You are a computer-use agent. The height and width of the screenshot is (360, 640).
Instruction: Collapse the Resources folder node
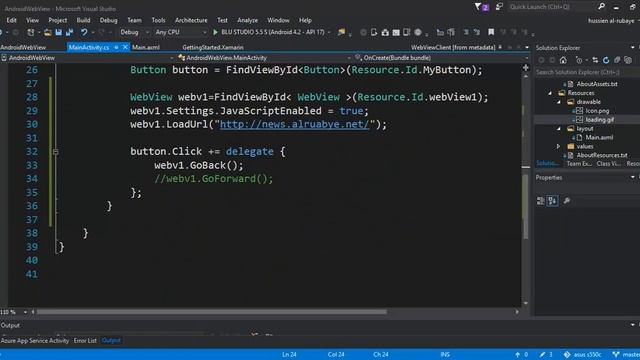click(x=550, y=93)
